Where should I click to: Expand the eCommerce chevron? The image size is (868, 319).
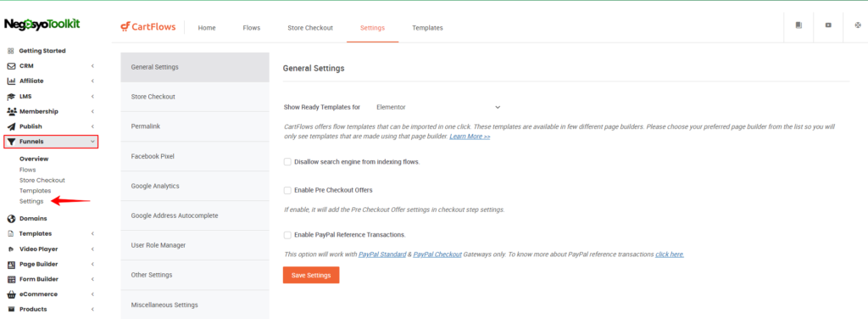pos(93,294)
